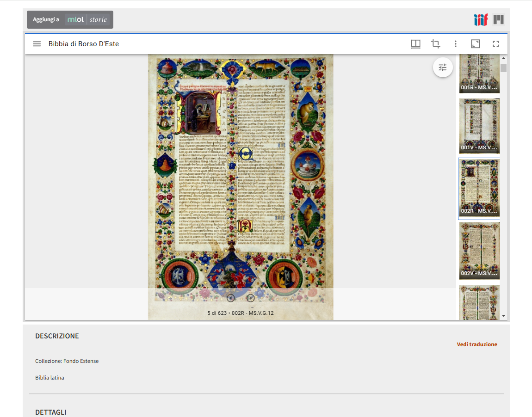Image resolution: width=532 pixels, height=417 pixels.
Task: Enter fullscreen mode
Action: click(496, 44)
